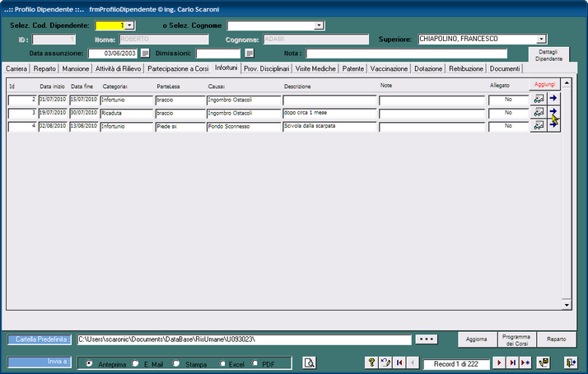Click blue arrow for Ricaduta row
Viewport: 588px width, 374px height.
(553, 111)
